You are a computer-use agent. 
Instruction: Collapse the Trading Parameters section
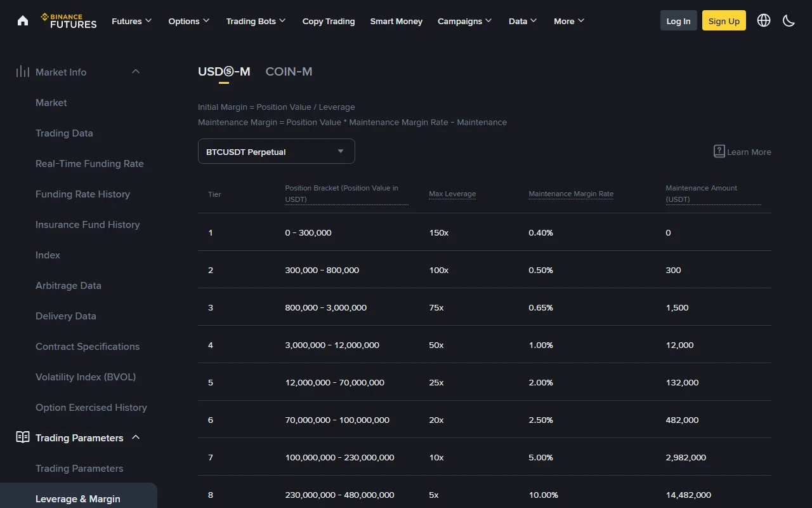point(136,438)
